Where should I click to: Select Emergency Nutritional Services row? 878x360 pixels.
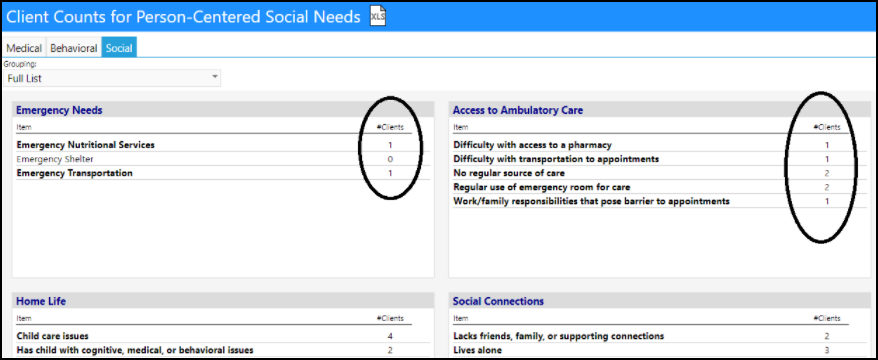223,145
